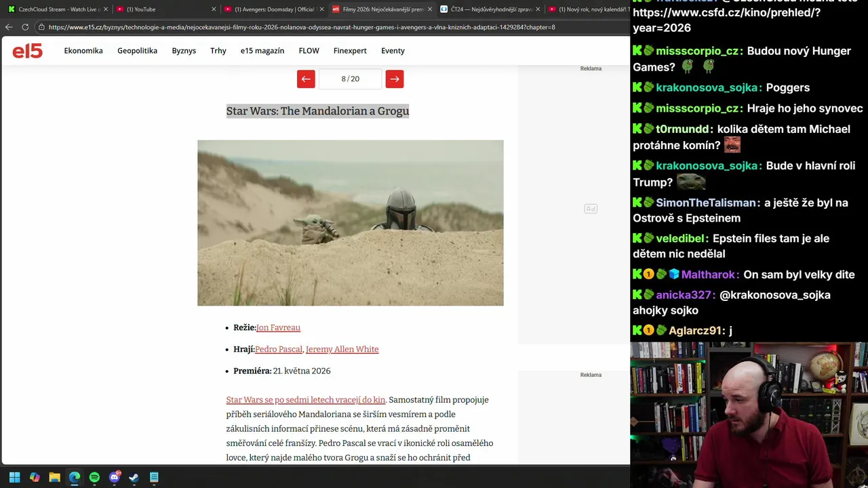
Task: Open the Geopolitika section
Action: click(137, 51)
